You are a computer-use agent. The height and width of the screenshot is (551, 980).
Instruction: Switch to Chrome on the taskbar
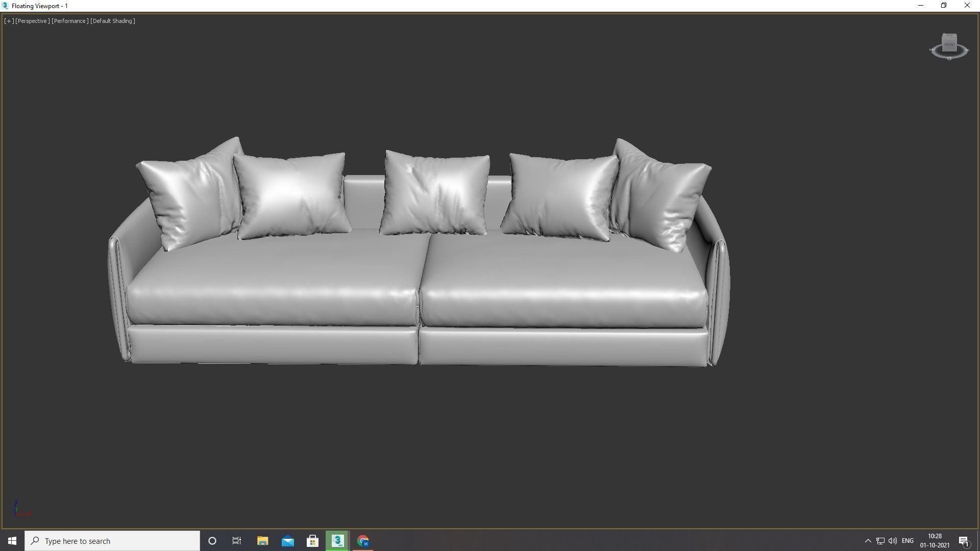pyautogui.click(x=363, y=541)
